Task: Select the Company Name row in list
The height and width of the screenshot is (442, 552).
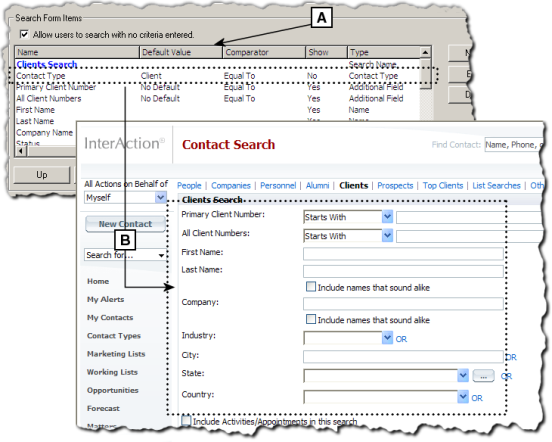Action: click(46, 133)
